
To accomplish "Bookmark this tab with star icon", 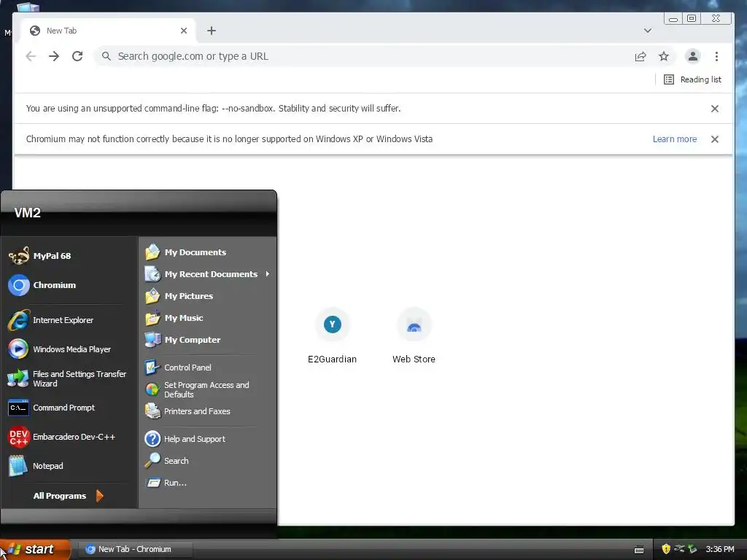I will [664, 56].
